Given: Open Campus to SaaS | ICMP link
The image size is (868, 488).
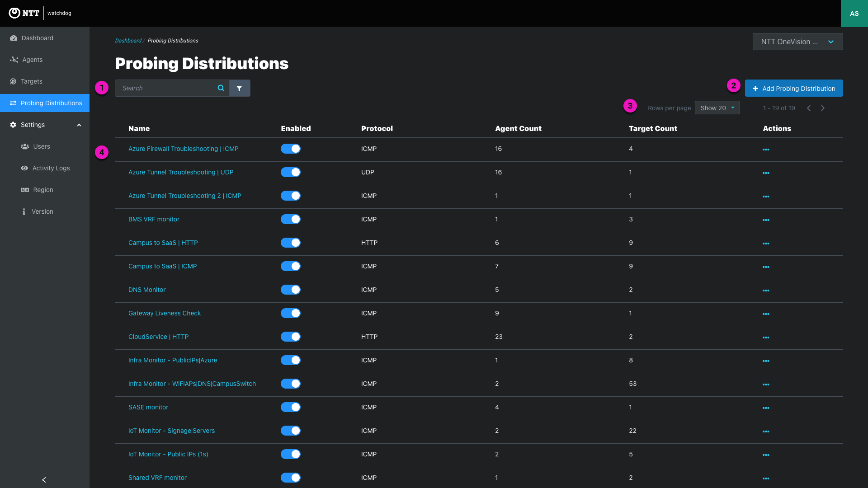Looking at the screenshot, I should tap(162, 266).
